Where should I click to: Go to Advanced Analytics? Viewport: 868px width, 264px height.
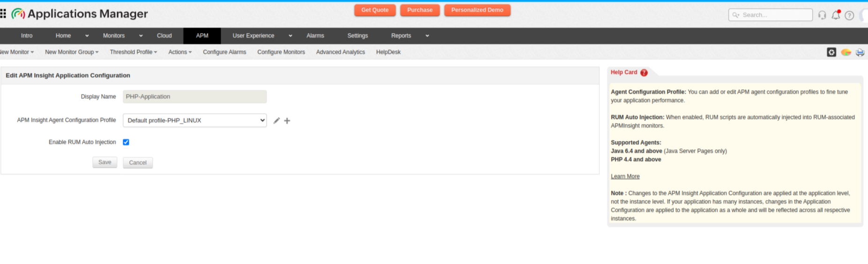(341, 52)
